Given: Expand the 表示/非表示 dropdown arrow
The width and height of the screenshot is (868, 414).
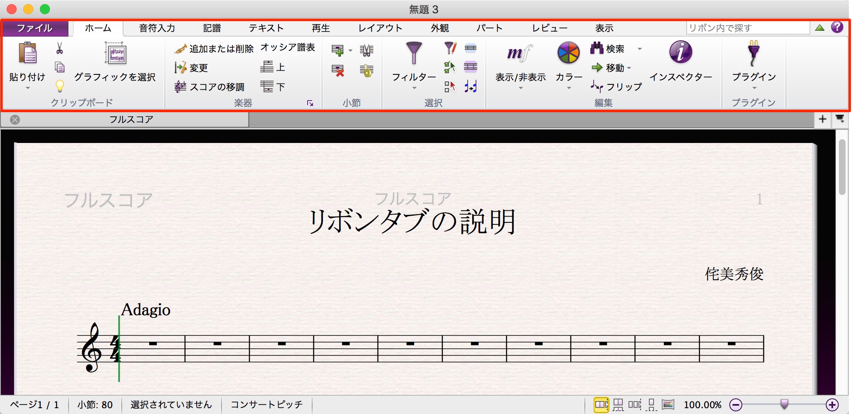Looking at the screenshot, I should tap(520, 88).
